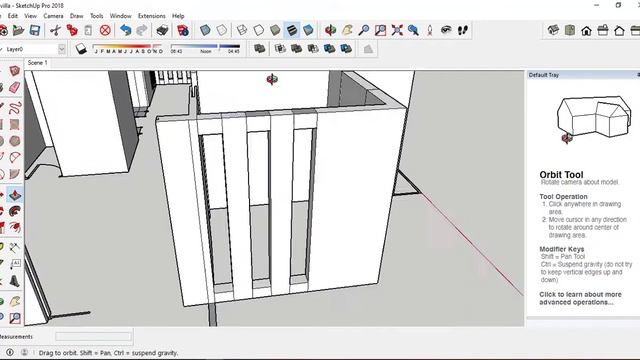Open the View menu
640x360 pixels.
point(31,16)
